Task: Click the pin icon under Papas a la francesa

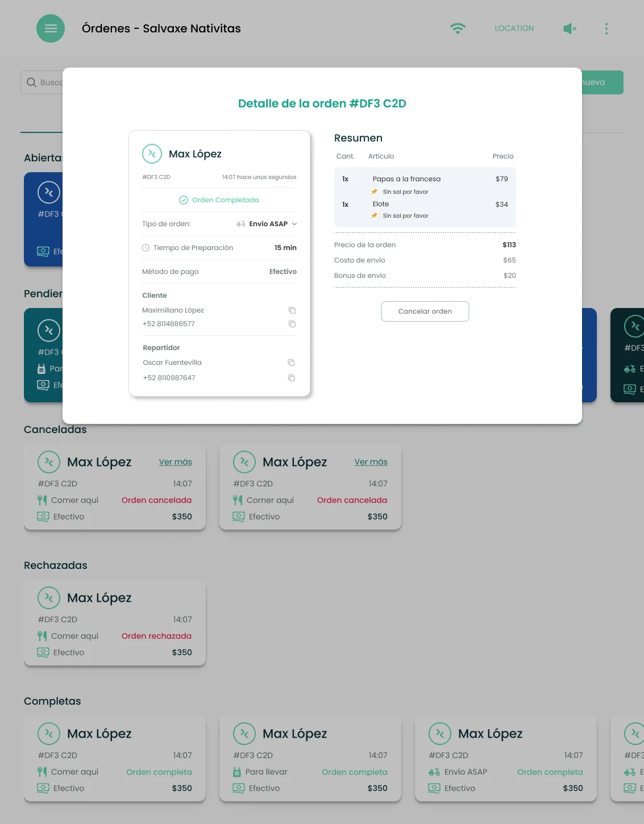Action: point(374,192)
